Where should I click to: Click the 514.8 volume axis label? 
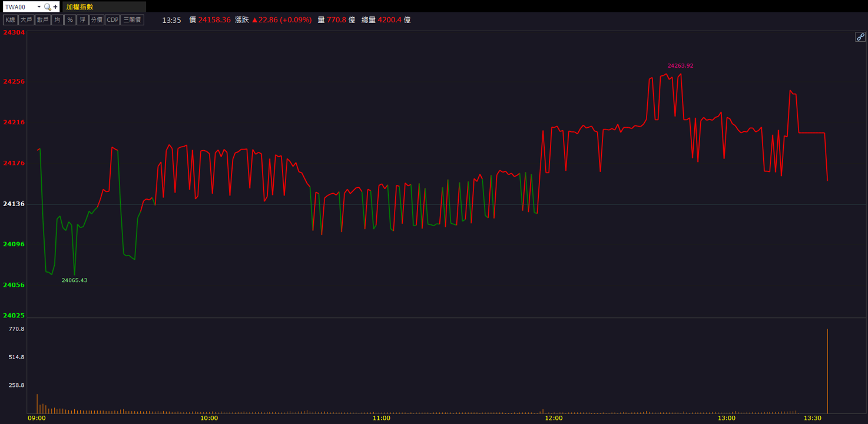pyautogui.click(x=16, y=357)
